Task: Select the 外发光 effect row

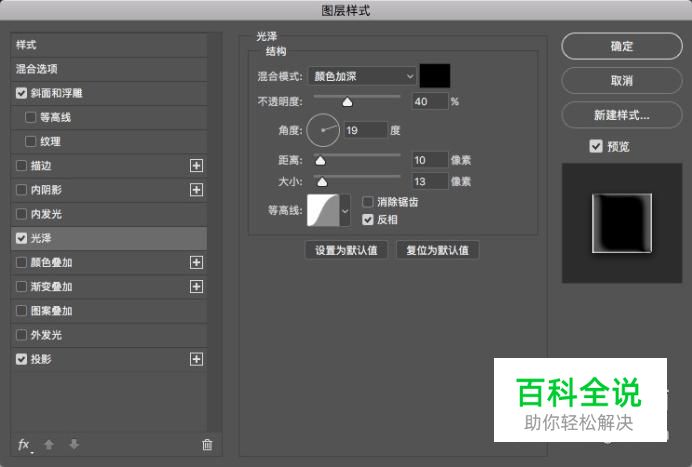Action: click(109, 335)
